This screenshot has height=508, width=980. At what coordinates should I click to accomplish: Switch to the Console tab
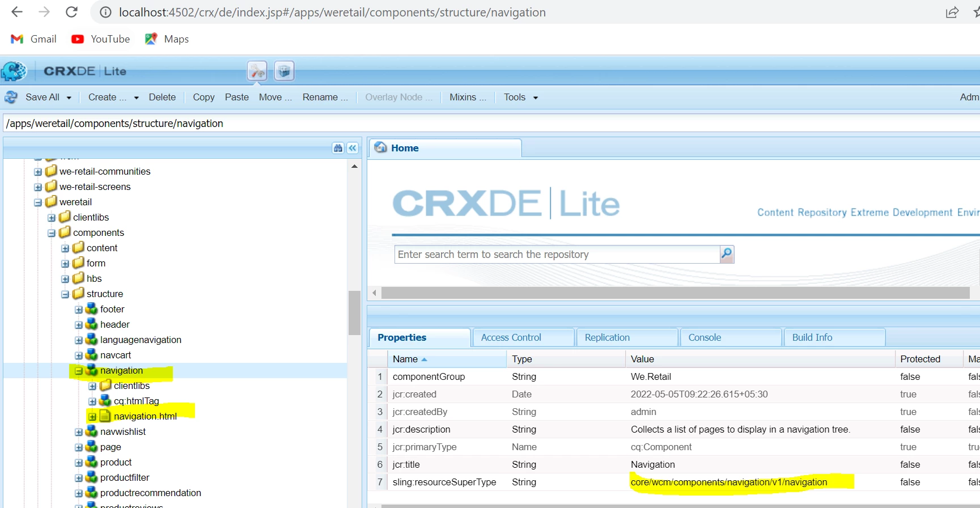[731, 337]
